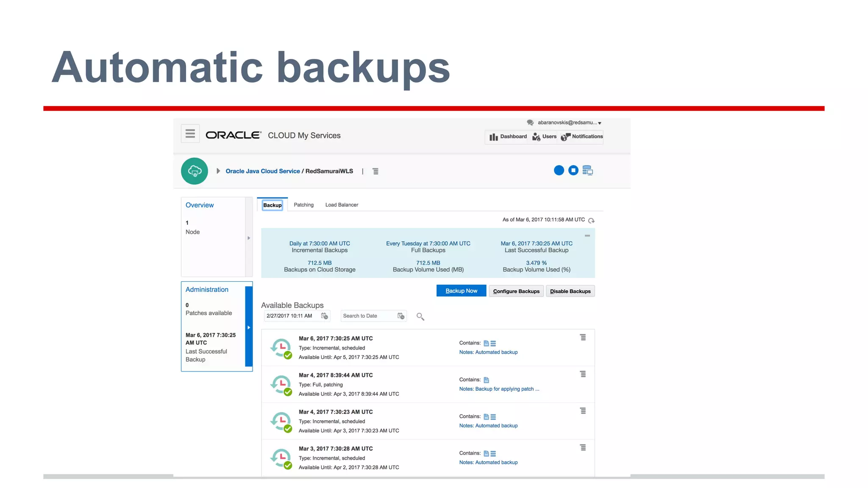
Task: Open the chat feedback icon
Action: 530,122
